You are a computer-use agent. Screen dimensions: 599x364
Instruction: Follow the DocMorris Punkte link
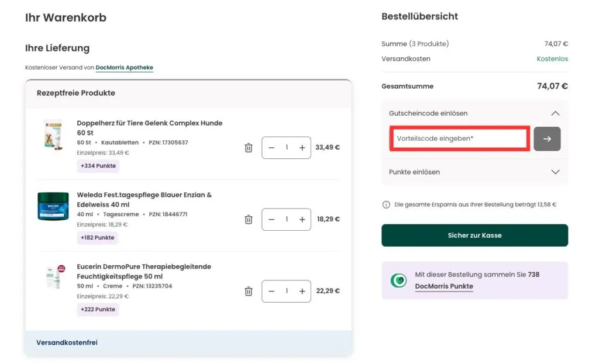tap(444, 286)
